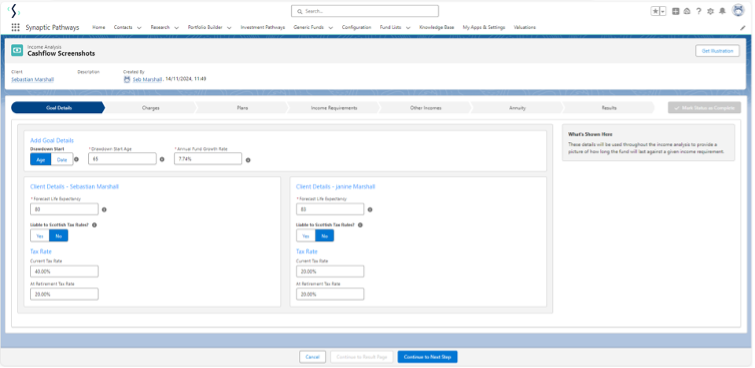The height and width of the screenshot is (368, 755).
Task: Click Continue to Result Page button
Action: [362, 357]
